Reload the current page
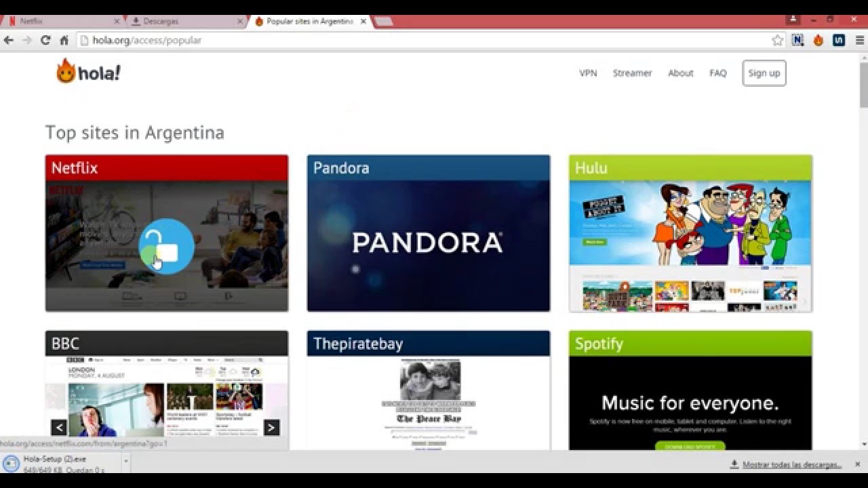The width and height of the screenshot is (868, 488). pyautogui.click(x=45, y=41)
